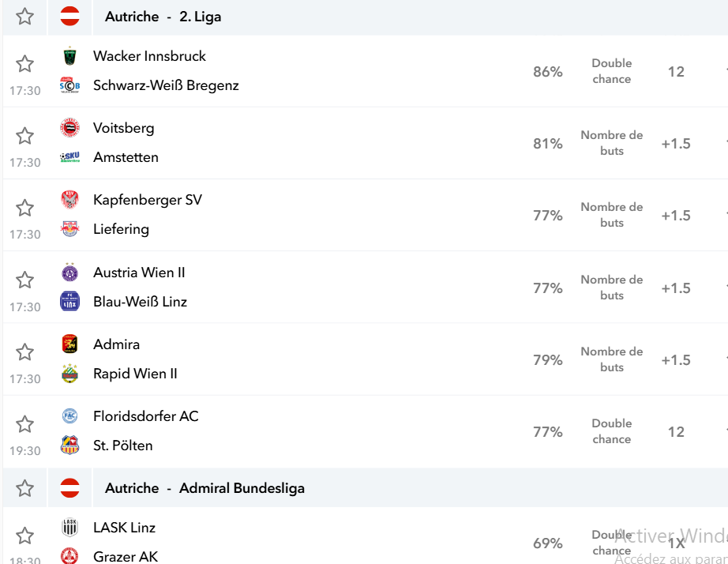The image size is (728, 564).
Task: Click the Austrian flag beside Admiral Bundesliga
Action: pyautogui.click(x=69, y=488)
